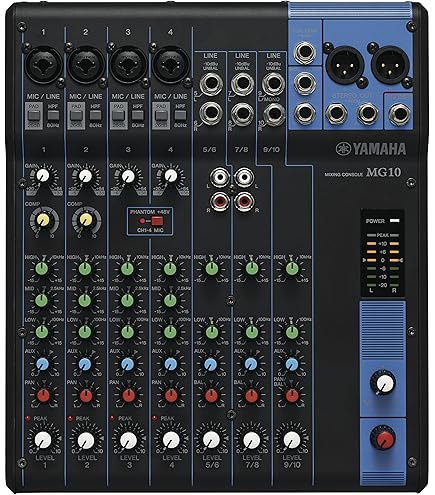The image size is (435, 495).
Task: Click the LEVEL 5/6 knob
Action: [211, 440]
